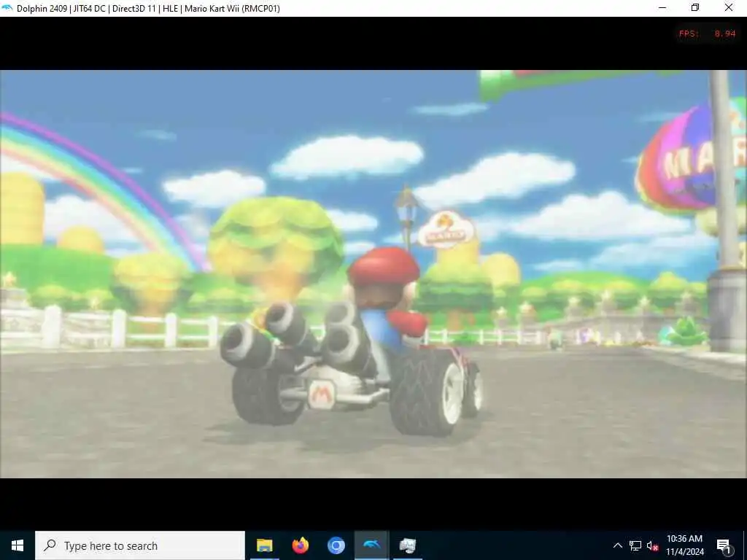Image resolution: width=747 pixels, height=560 pixels.
Task: Open the network status tray icon
Action: (635, 545)
